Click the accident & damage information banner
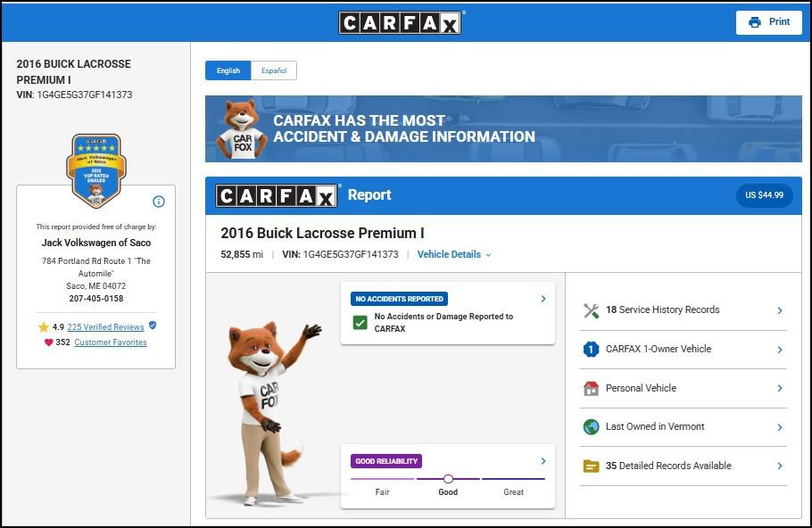Screen dimensions: 812x528 point(503,129)
